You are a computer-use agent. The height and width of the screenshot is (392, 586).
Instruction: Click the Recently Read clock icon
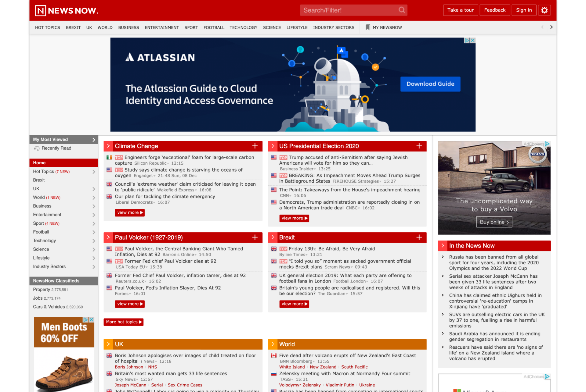tap(37, 148)
